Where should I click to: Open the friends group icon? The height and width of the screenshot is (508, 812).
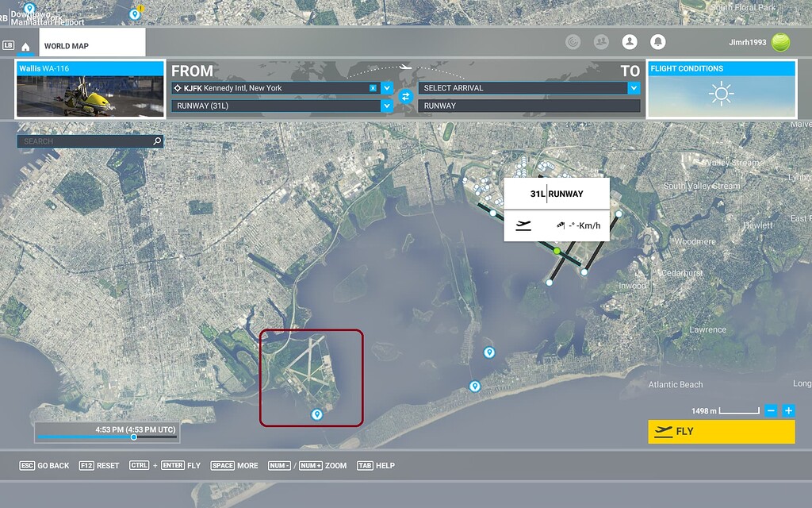click(601, 42)
